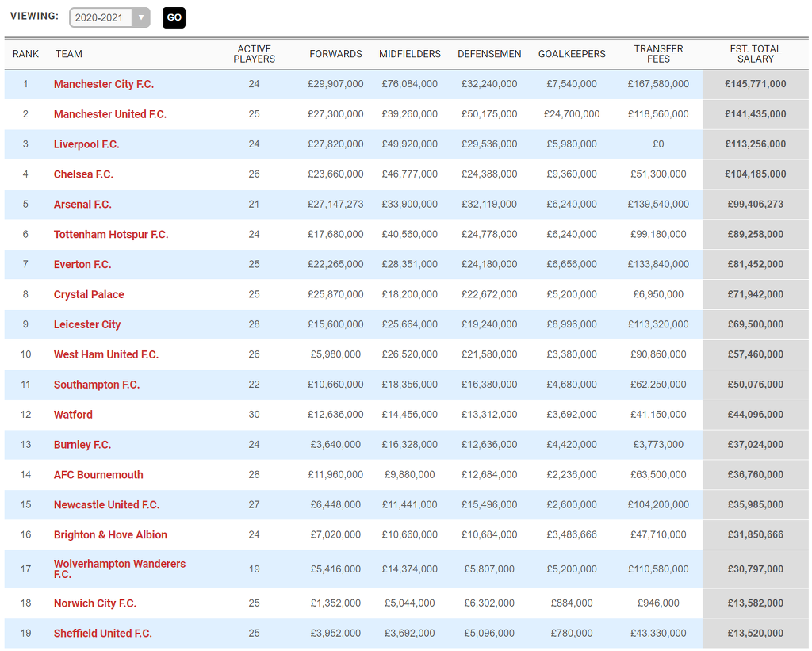This screenshot has width=812, height=651.
Task: Select AFC Bournemouth midfielders value £9,880,000
Action: click(410, 474)
